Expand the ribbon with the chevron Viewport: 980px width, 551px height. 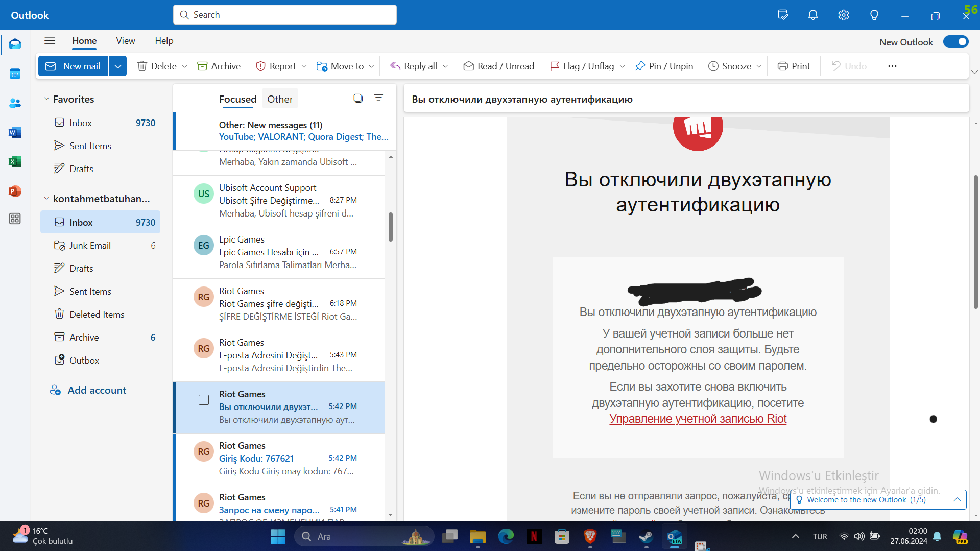[x=974, y=72]
